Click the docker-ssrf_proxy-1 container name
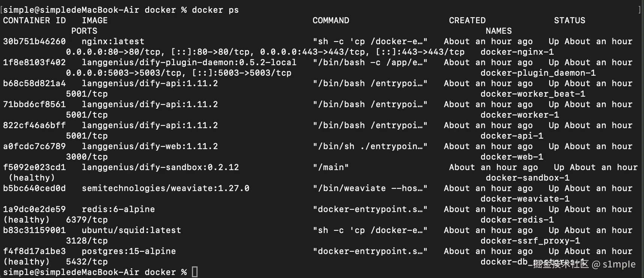The height and width of the screenshot is (278, 644). tap(530, 241)
